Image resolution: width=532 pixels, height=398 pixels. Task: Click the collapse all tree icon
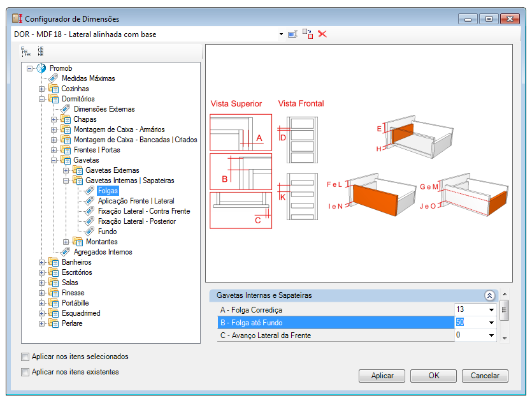pyautogui.click(x=41, y=51)
